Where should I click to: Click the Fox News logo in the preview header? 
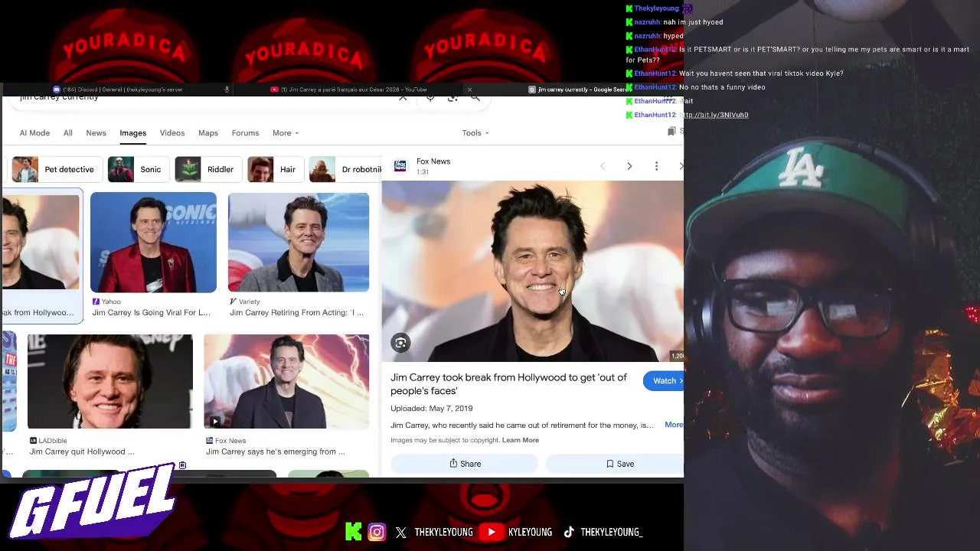[400, 165]
